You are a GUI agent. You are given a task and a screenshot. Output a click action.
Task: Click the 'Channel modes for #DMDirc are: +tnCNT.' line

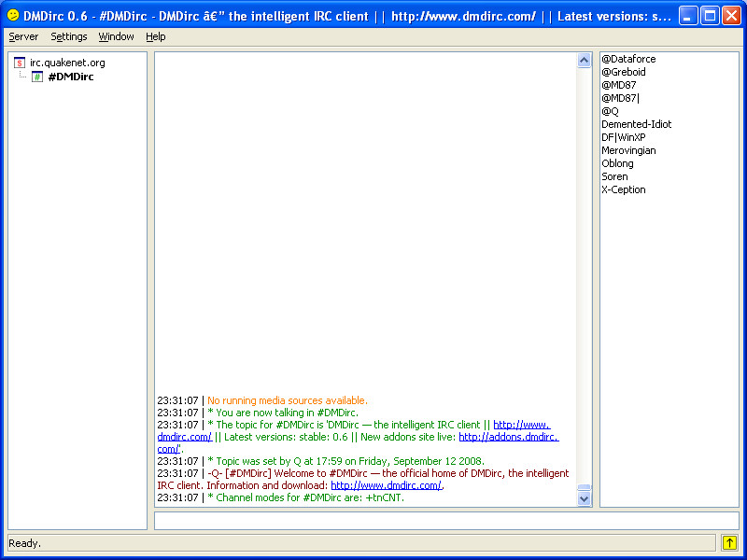[306, 497]
